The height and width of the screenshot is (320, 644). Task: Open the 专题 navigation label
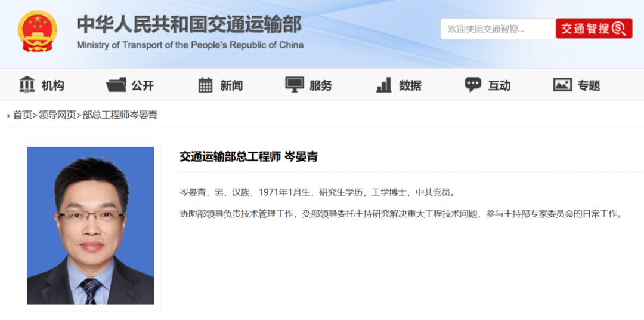(x=589, y=85)
